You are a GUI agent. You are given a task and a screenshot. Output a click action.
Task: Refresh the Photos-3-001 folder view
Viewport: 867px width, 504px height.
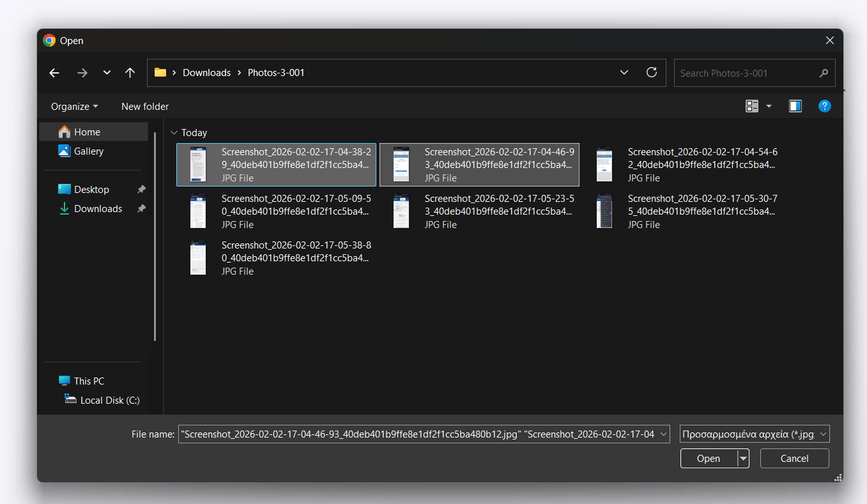[x=652, y=73]
